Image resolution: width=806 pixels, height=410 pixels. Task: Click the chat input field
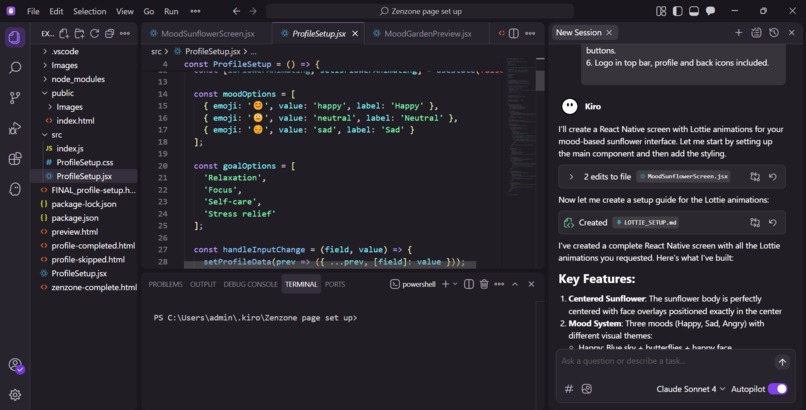click(664, 361)
